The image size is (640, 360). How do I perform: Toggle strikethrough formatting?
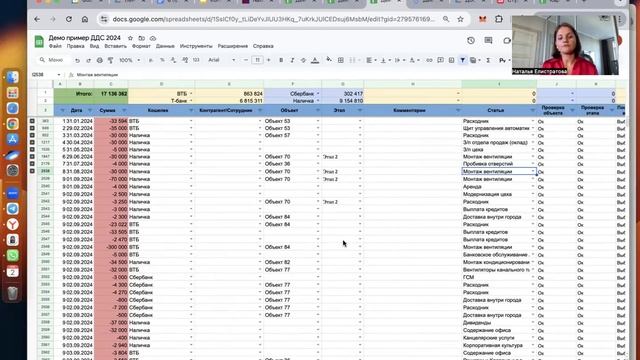pos(303,60)
